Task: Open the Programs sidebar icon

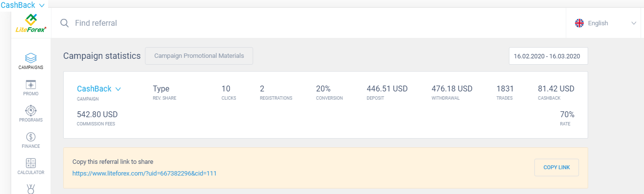Action: pyautogui.click(x=31, y=110)
